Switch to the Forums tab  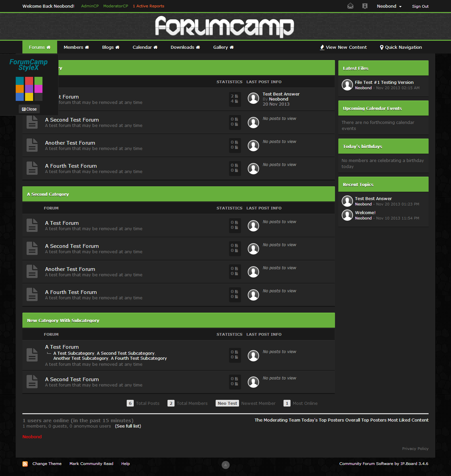pos(40,47)
